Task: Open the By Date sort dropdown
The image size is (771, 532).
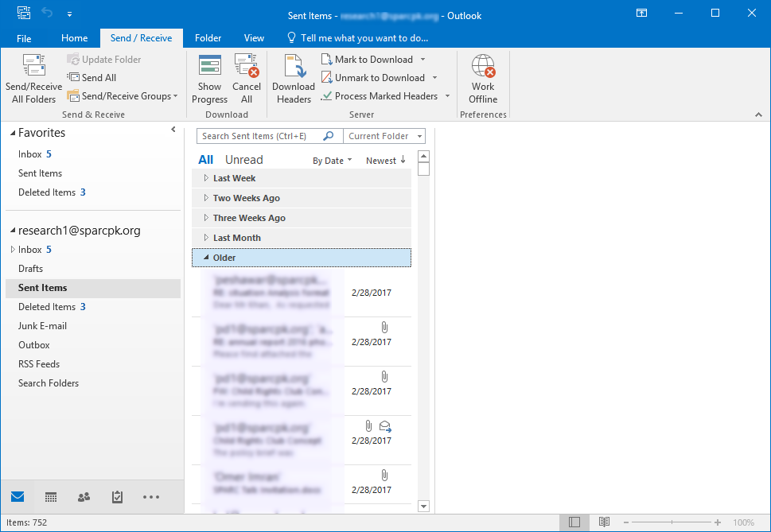Action: pyautogui.click(x=331, y=161)
